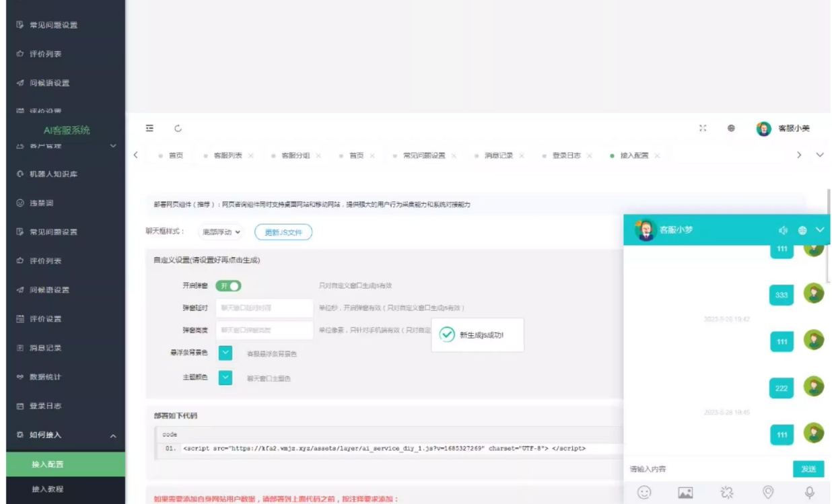Click the image upload icon in chat
The width and height of the screenshot is (832, 504).
(685, 493)
